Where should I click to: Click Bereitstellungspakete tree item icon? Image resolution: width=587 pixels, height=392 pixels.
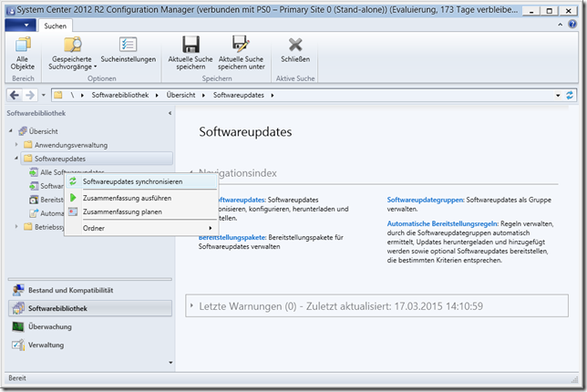[34, 200]
